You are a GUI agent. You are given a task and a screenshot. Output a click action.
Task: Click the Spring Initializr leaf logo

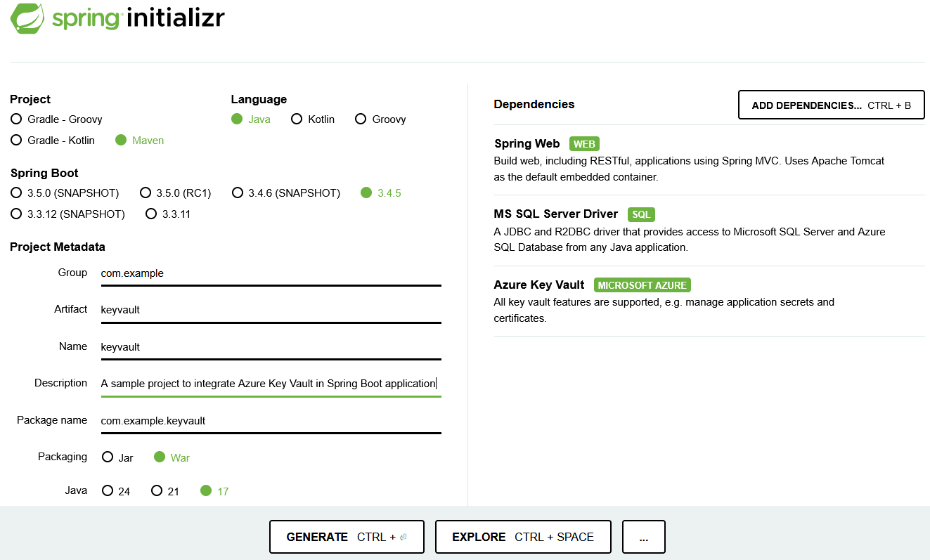pos(28,18)
